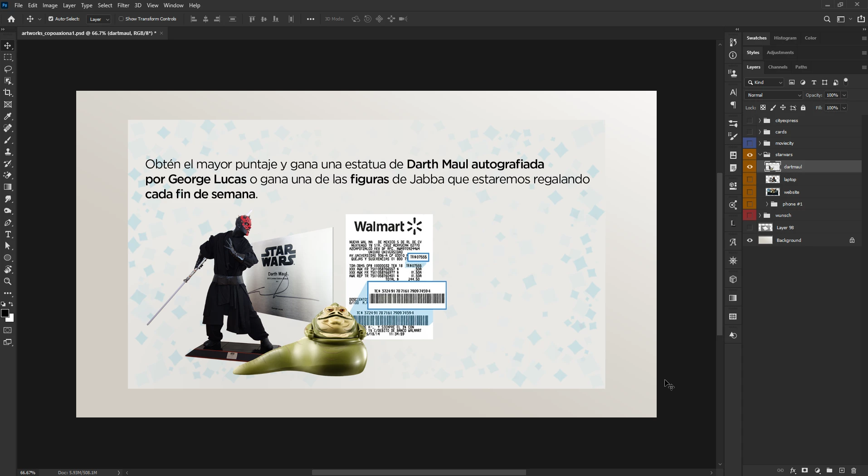The width and height of the screenshot is (868, 476).
Task: Delete the selected layer with trash icon
Action: coord(854,471)
